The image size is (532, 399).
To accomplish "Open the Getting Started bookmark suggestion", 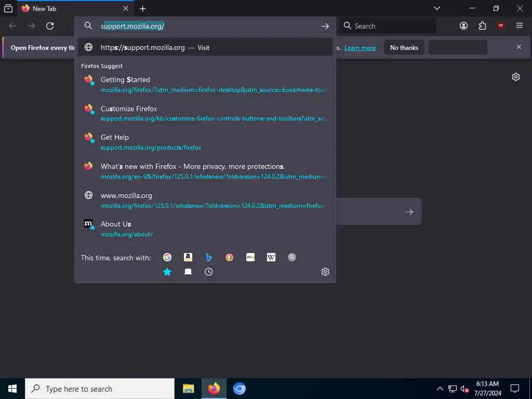I will 205,84.
